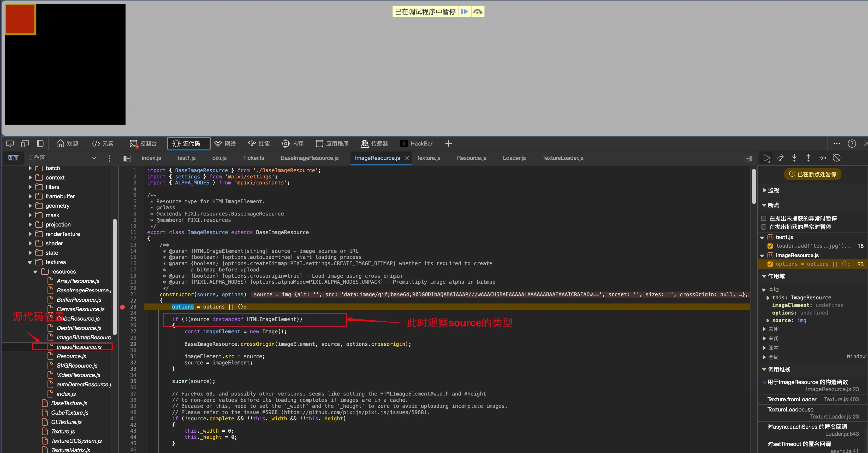Viewport: 868px width, 453px height.
Task: Click the 已在断点处暂停 paused status badge
Action: (x=813, y=174)
